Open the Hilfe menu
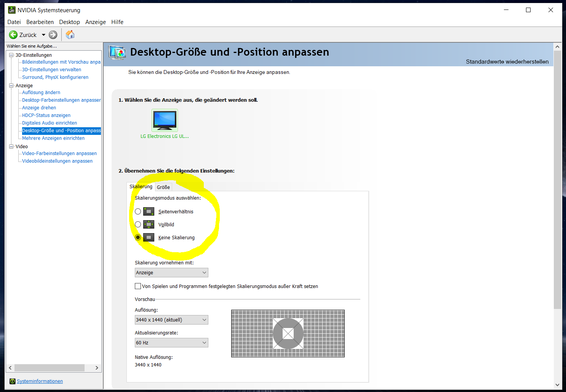The height and width of the screenshot is (392, 566). click(x=117, y=22)
